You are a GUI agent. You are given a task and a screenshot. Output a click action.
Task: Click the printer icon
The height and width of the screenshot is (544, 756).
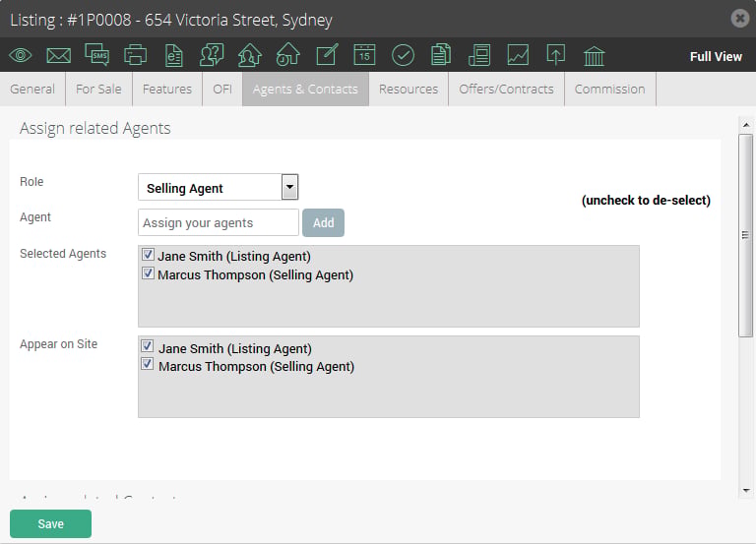(x=136, y=54)
